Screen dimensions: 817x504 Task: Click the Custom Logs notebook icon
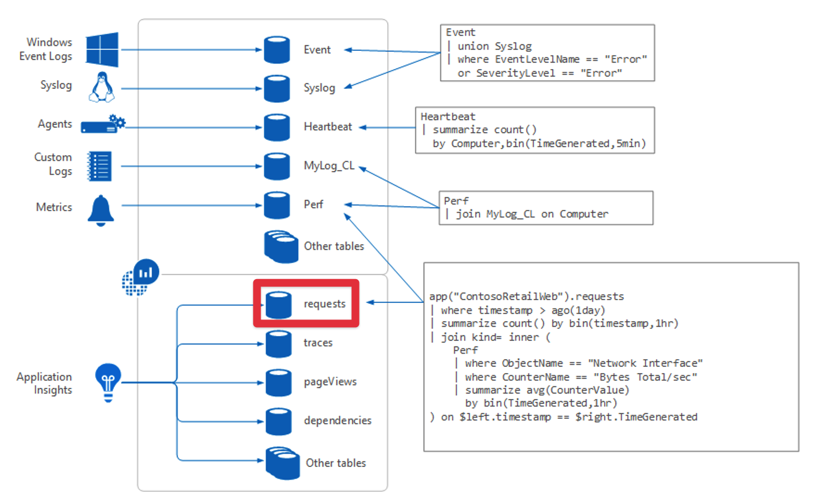click(x=100, y=166)
